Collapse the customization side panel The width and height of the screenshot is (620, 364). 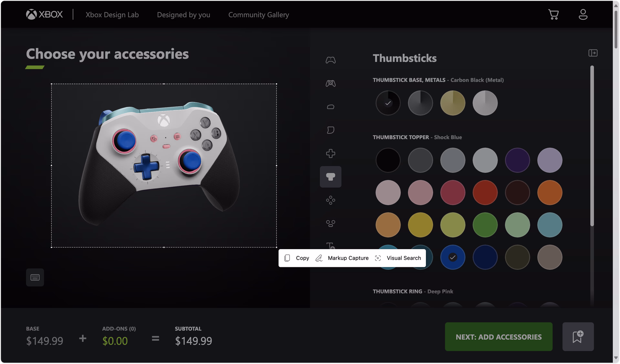[593, 53]
